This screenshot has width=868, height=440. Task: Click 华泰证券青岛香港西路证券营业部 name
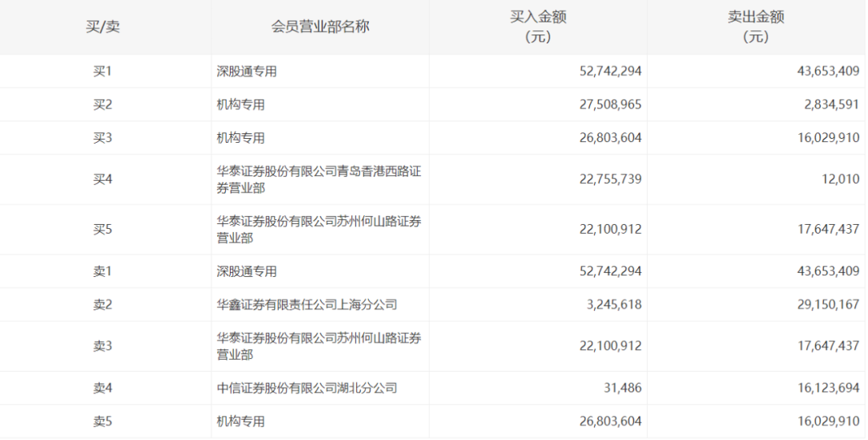point(319,180)
